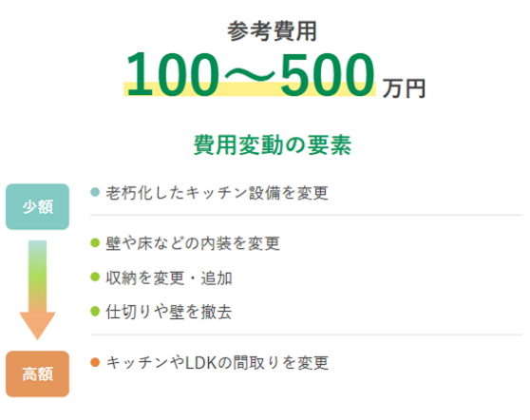Click the green bullet beside 壁や床などの内装
This screenshot has height=420, width=530.
pos(95,242)
